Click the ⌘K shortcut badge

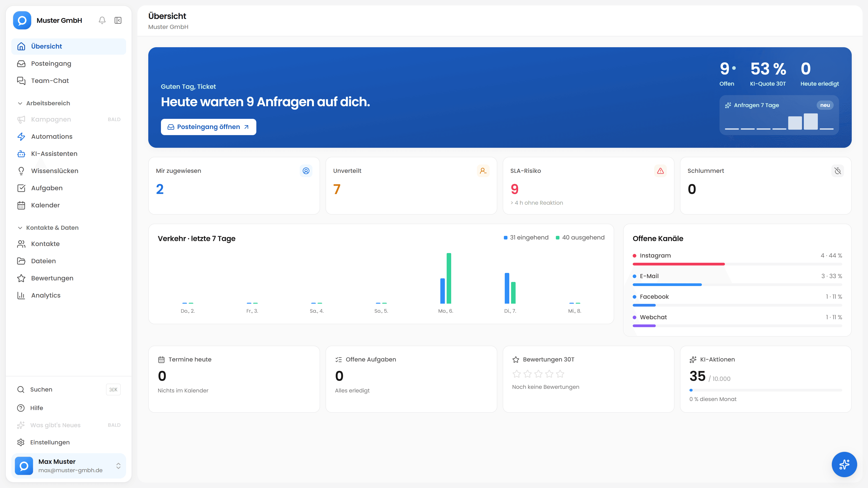pos(113,390)
